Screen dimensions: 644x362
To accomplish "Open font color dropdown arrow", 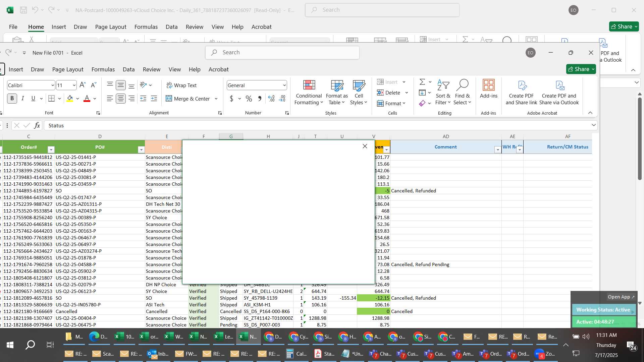I will [x=95, y=99].
